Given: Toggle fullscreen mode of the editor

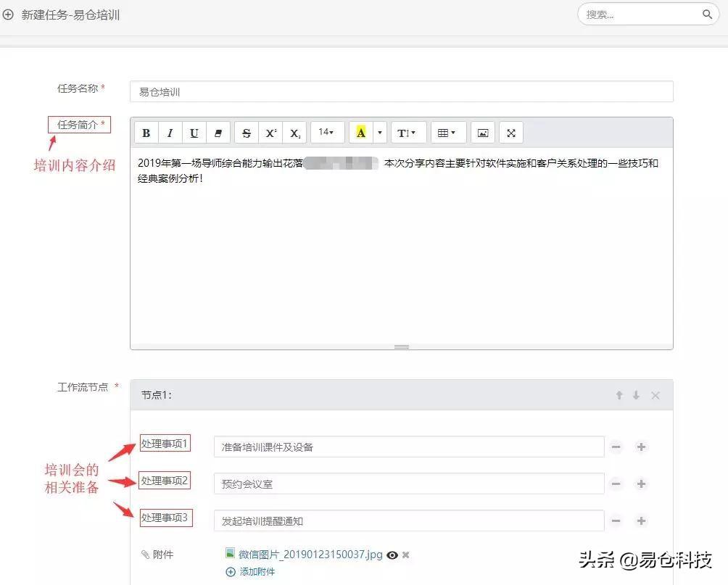Looking at the screenshot, I should (x=510, y=132).
